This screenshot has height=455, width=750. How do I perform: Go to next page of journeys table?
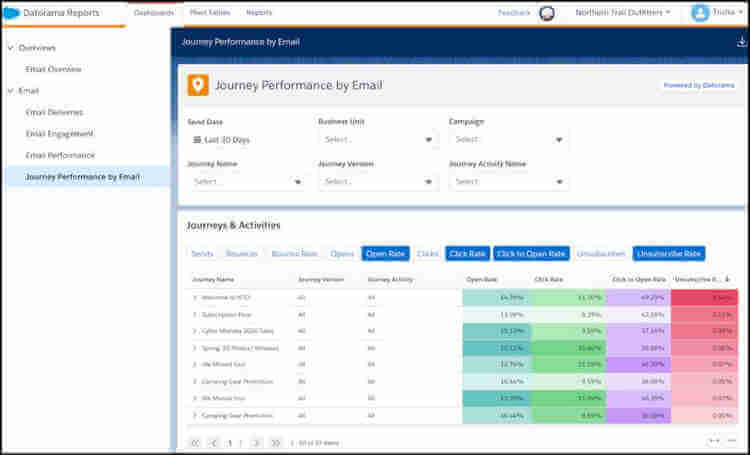click(257, 442)
